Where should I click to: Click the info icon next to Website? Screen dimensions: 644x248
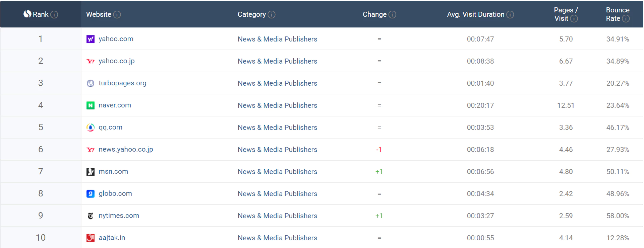click(x=117, y=14)
